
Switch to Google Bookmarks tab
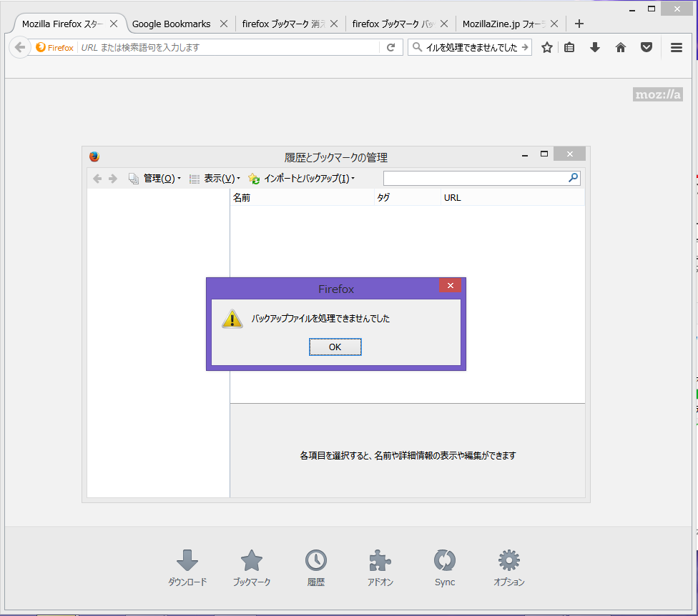pyautogui.click(x=172, y=24)
